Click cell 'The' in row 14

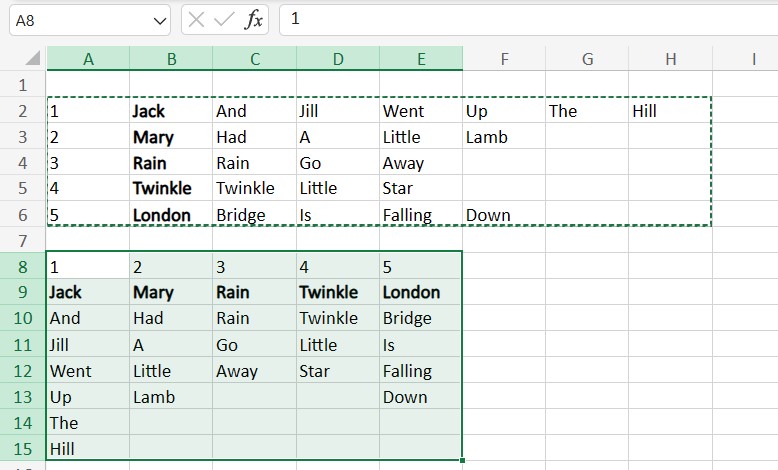[88, 423]
